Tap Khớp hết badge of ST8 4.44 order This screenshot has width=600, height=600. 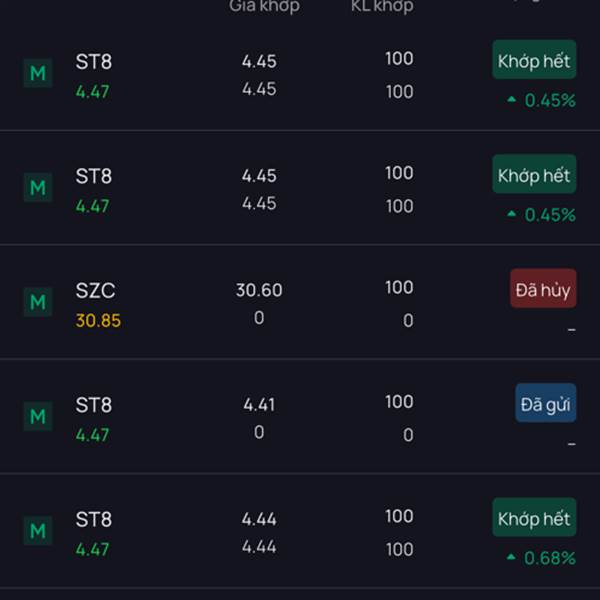[x=534, y=517]
